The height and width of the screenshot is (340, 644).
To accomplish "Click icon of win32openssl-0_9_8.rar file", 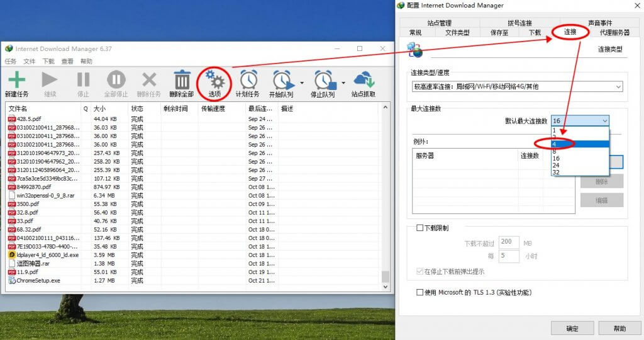I will (x=12, y=195).
